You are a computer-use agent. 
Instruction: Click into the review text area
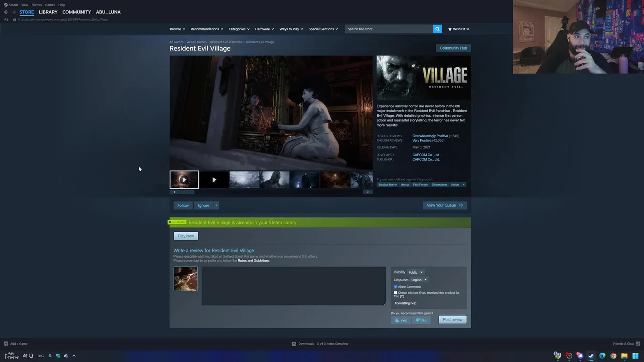point(294,286)
